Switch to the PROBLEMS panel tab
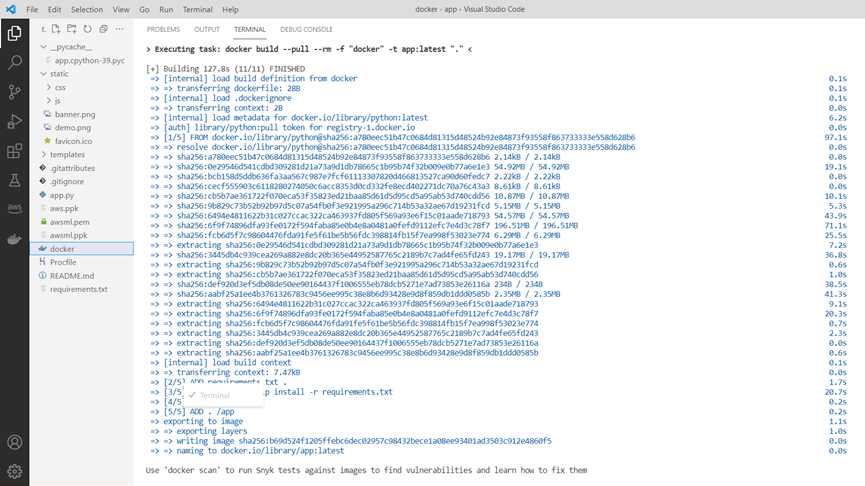 [163, 29]
